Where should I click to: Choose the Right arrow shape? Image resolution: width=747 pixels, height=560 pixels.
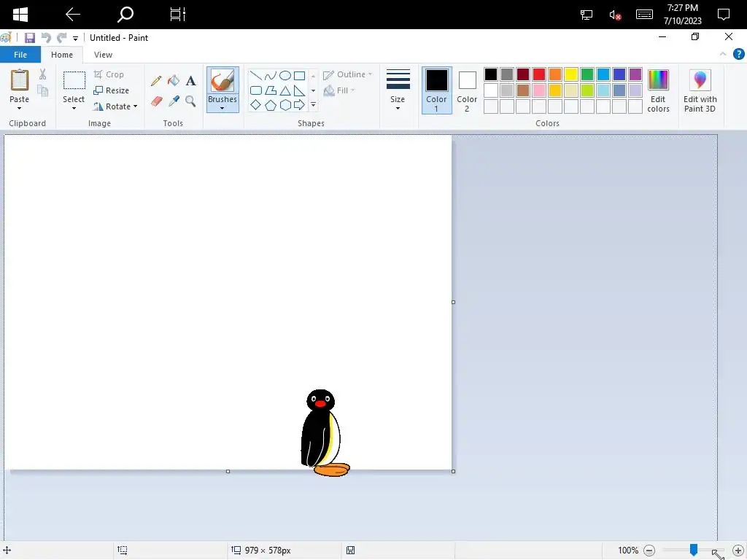(x=299, y=105)
